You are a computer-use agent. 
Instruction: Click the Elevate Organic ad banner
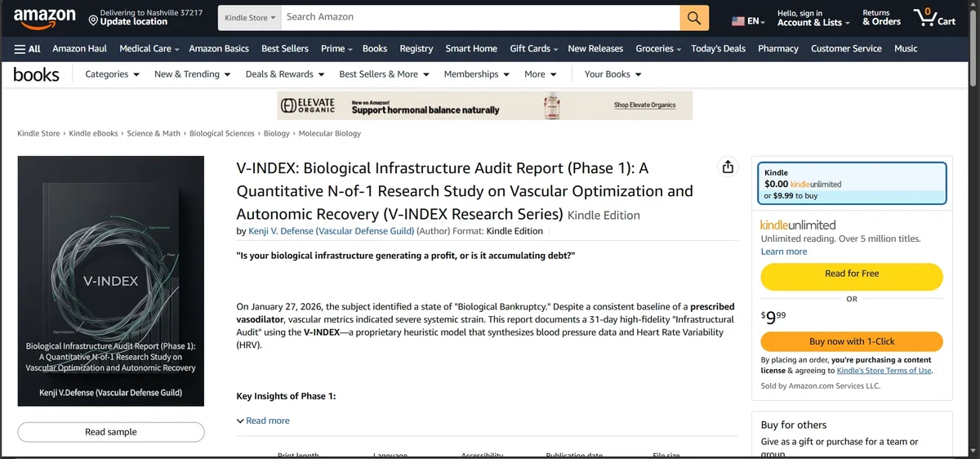[x=484, y=105]
